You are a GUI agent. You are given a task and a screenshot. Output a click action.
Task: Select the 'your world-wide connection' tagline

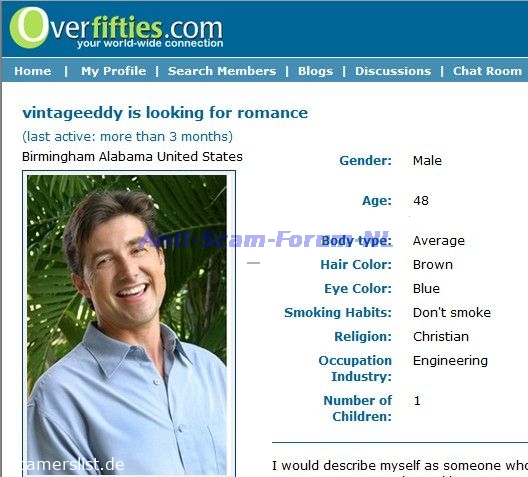[x=150, y=43]
